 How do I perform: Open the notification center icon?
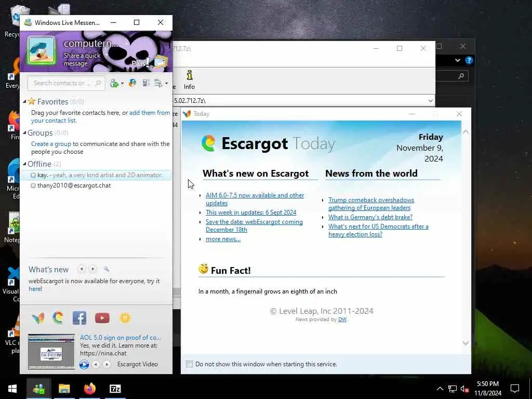pyautogui.click(x=515, y=389)
